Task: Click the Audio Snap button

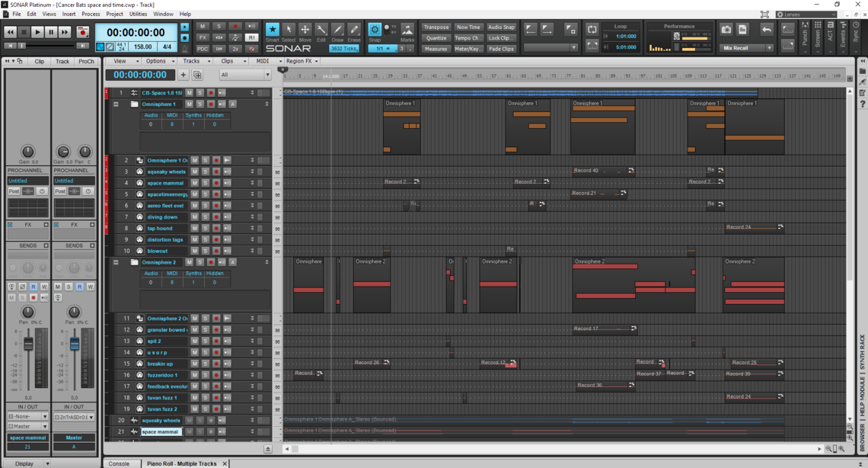Action: coord(501,27)
